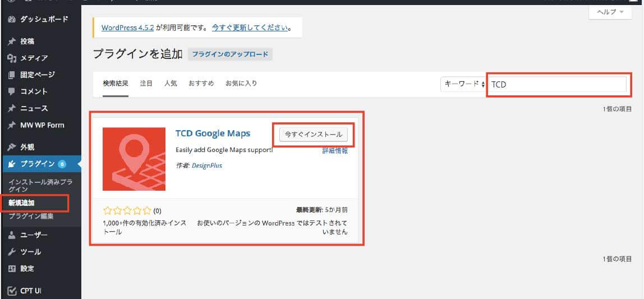Click 'Easily add Google Maps support!' description

pyautogui.click(x=224, y=149)
